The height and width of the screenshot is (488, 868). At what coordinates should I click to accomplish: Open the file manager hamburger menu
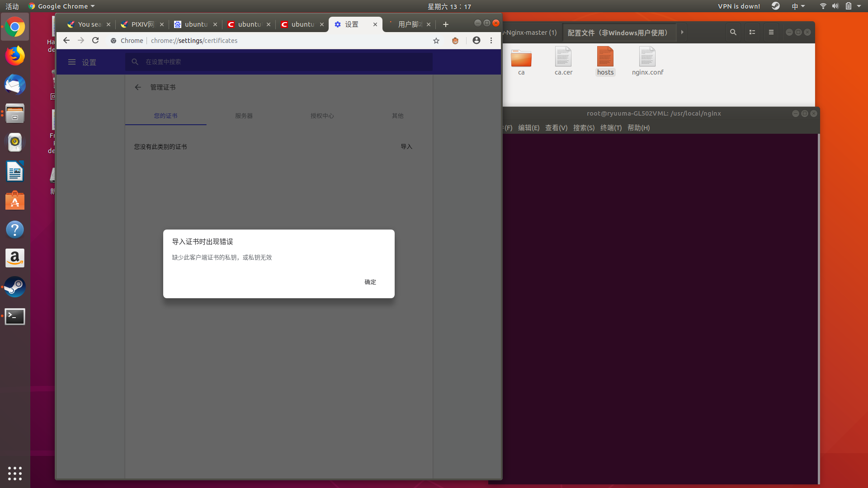(771, 33)
